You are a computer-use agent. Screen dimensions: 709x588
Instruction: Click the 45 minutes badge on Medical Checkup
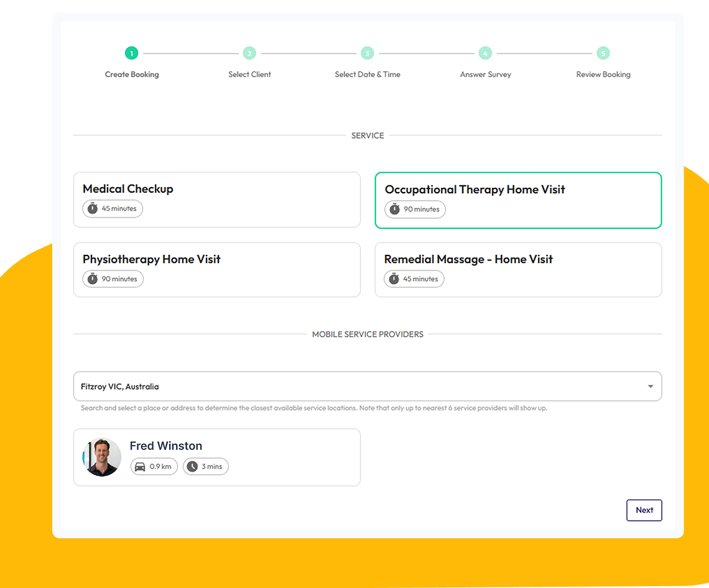(113, 208)
